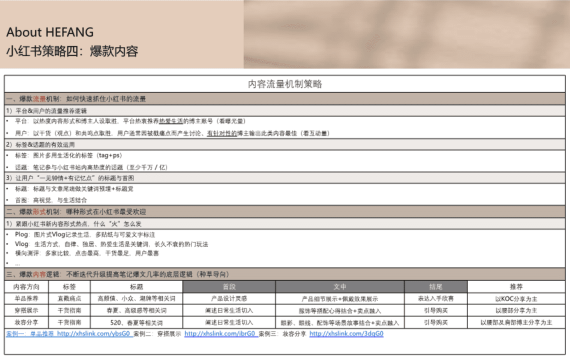Click the bullet line containing '(tag+ps)'

point(68,156)
